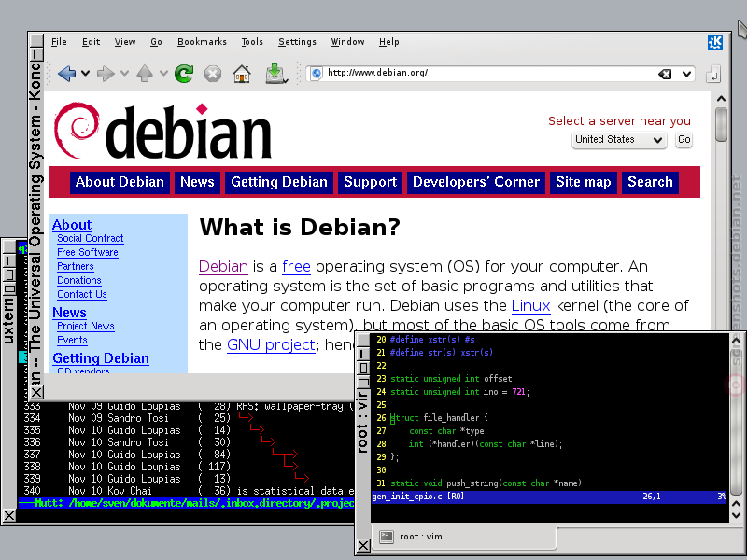Click the News heading link in sidebar

[69, 313]
